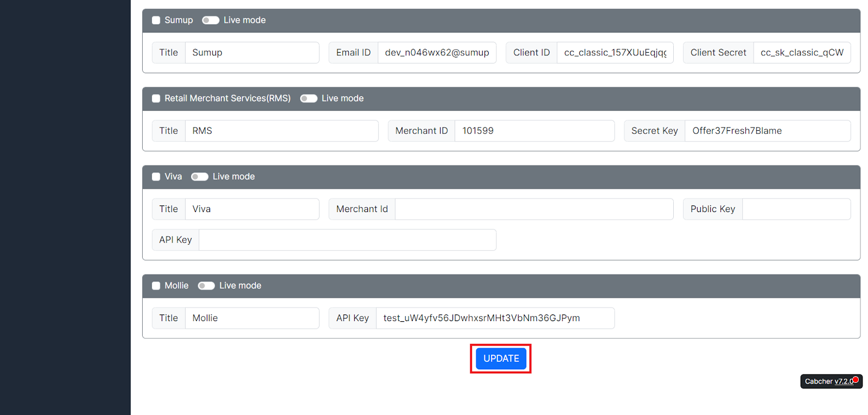Open the Cabcher v7.2.0 version link
Screen dimensions: 868x415
coord(844,381)
